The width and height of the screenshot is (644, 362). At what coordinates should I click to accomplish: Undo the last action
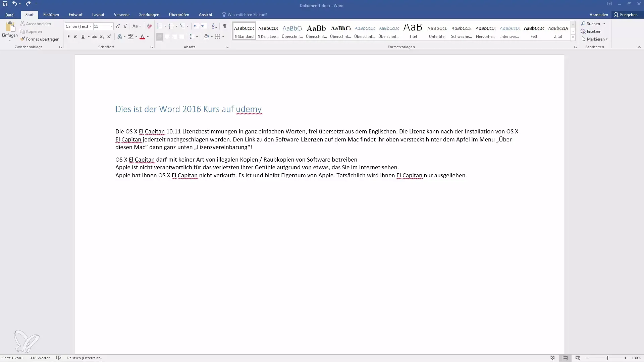(14, 4)
